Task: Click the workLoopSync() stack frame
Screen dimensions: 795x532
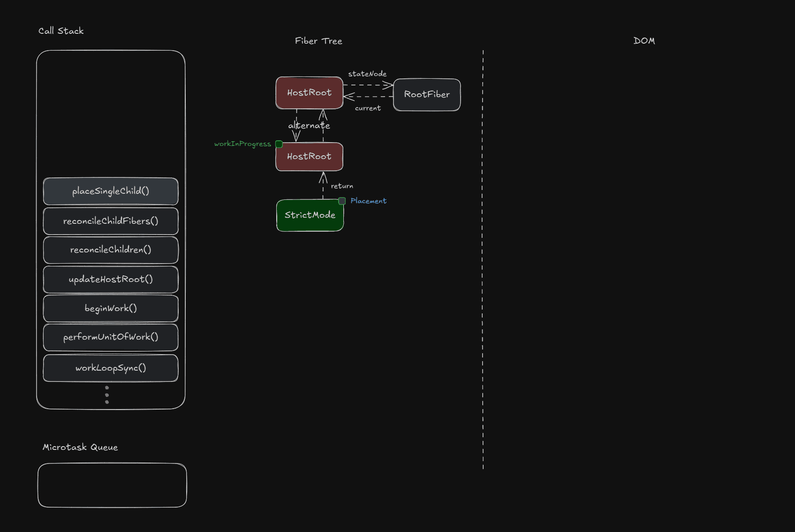Action: [x=111, y=368]
